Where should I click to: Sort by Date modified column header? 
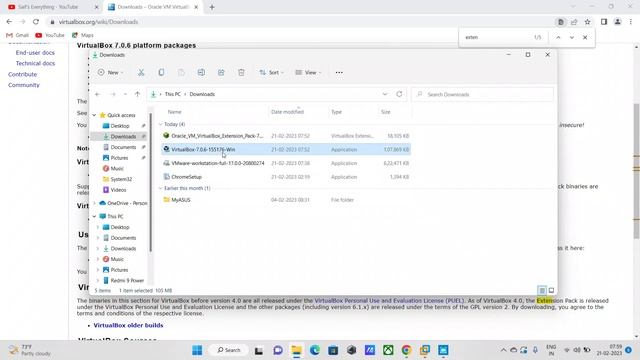point(287,112)
